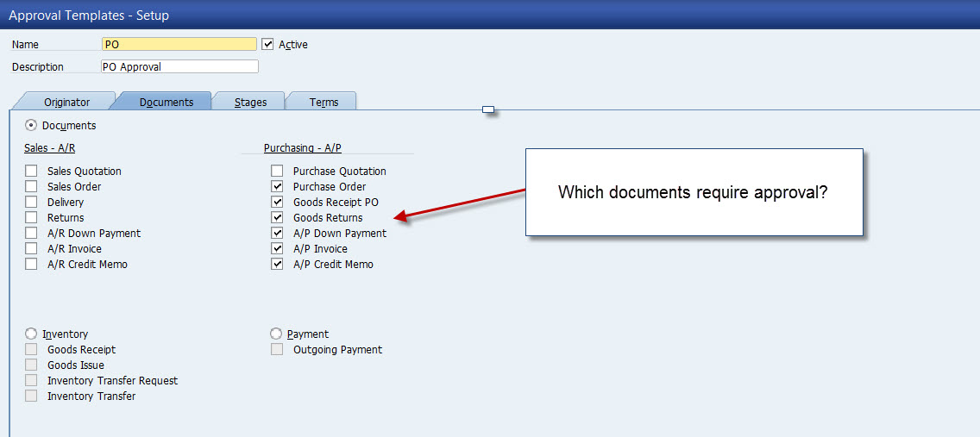Enable the Sales Quotation checkbox
980x437 pixels.
32,171
